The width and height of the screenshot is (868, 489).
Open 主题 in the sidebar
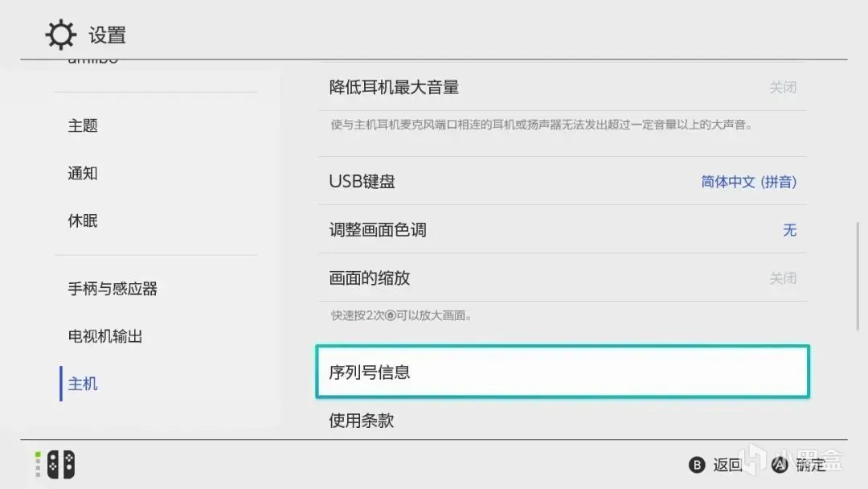[x=83, y=125]
